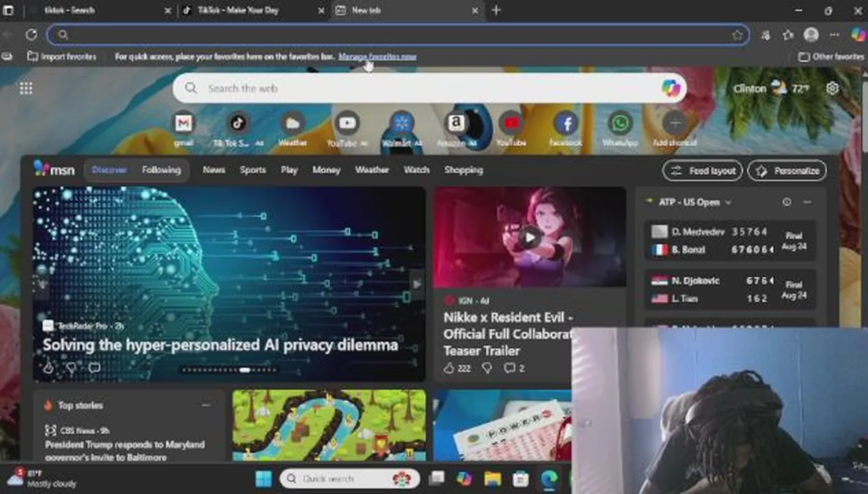
Task: Open the Walmart shortcut tile
Action: click(402, 128)
